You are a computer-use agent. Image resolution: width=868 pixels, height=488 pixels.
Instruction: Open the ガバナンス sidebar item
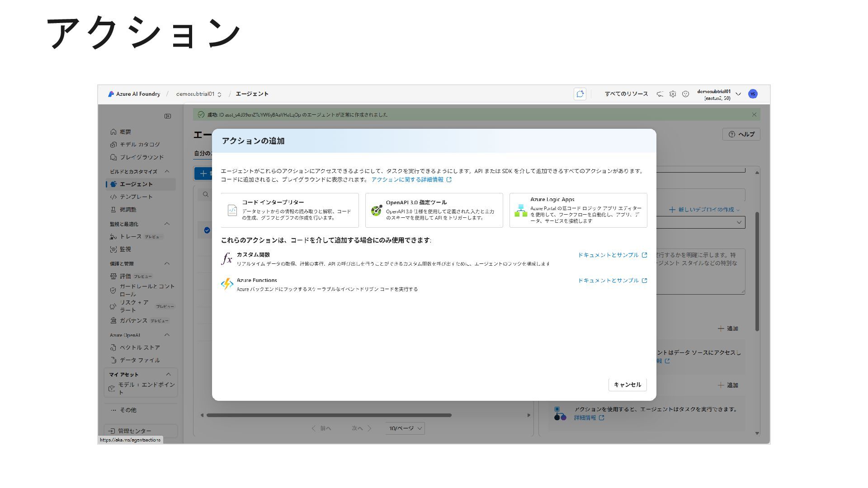[140, 320]
